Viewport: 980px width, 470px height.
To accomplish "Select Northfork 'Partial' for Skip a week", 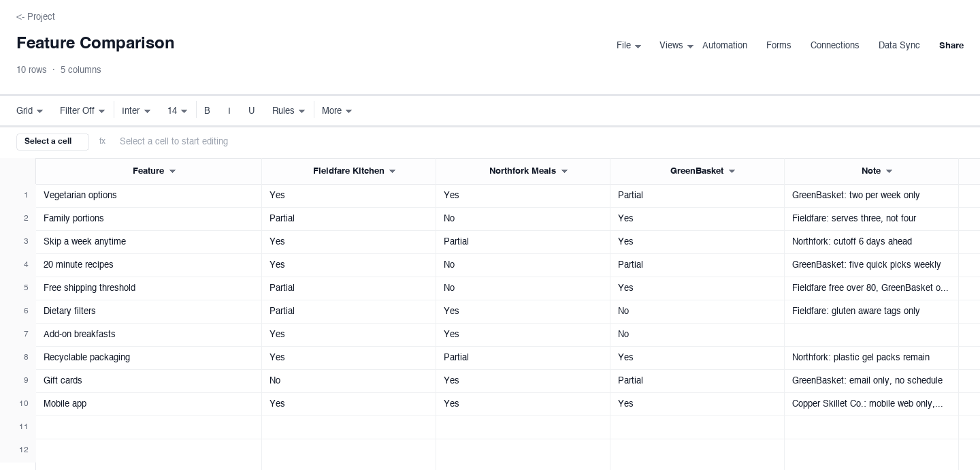I will 523,242.
